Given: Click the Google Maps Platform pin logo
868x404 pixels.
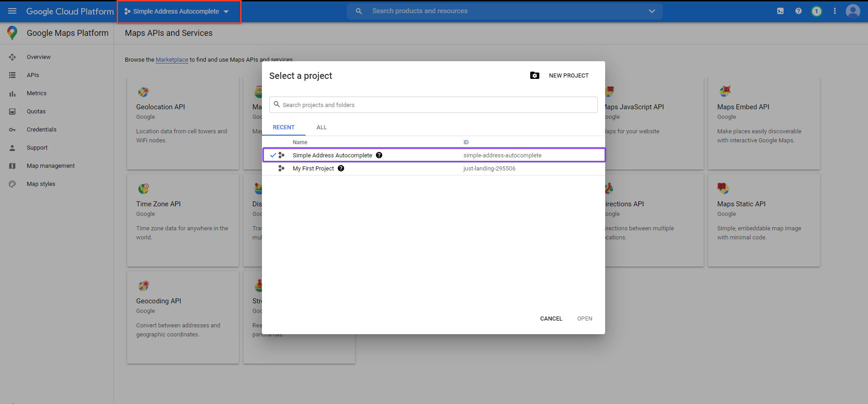Looking at the screenshot, I should click(x=12, y=33).
